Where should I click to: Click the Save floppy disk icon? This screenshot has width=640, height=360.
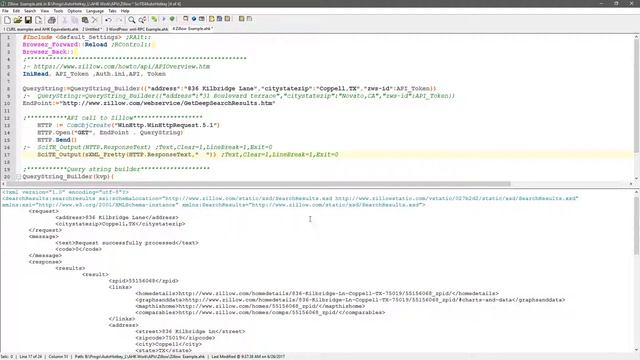click(28, 20)
